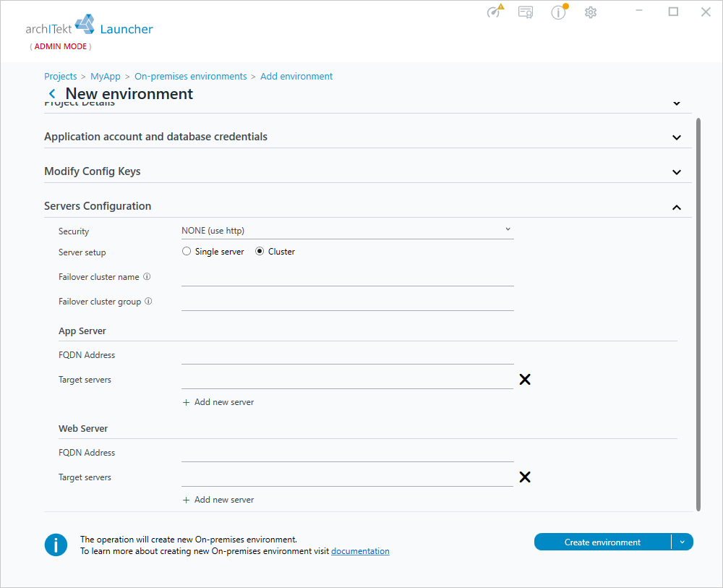Focus the App Server FQDN Address field
723x588 pixels.
point(347,356)
